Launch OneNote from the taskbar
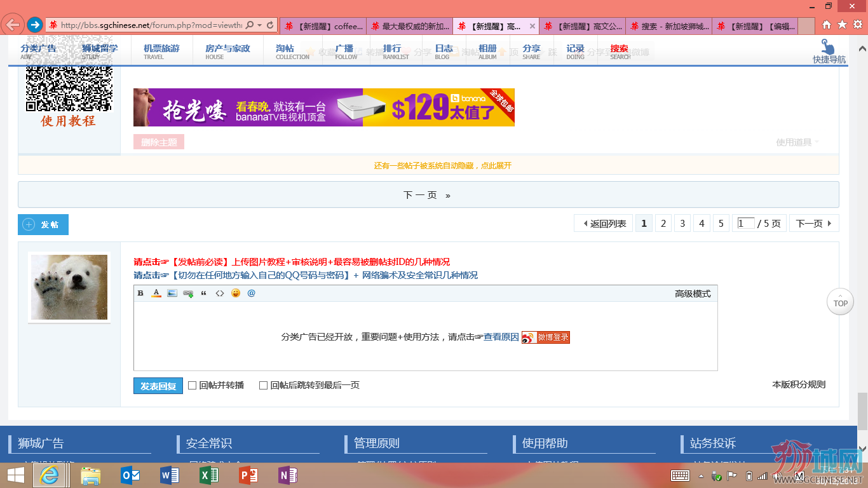The image size is (868, 488). click(x=288, y=475)
